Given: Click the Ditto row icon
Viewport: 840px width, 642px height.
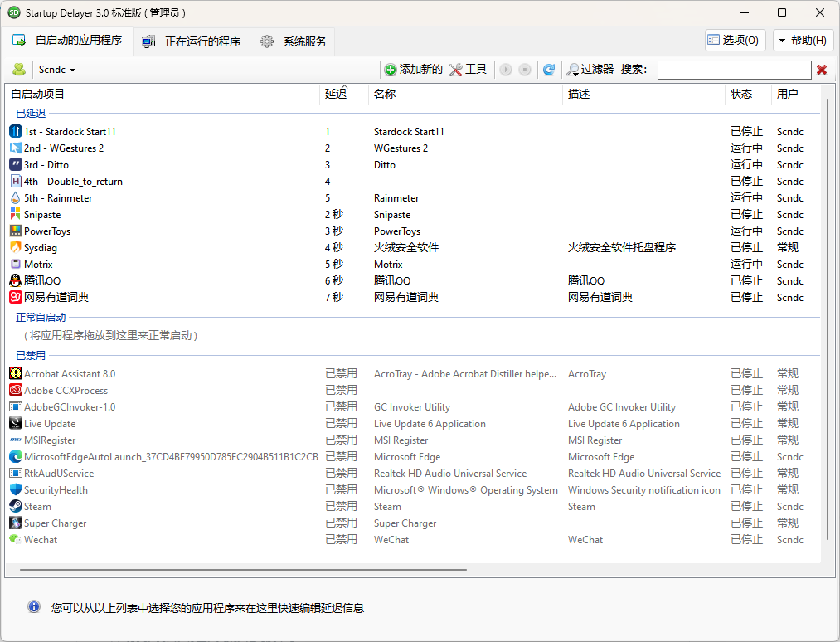Looking at the screenshot, I should [x=16, y=164].
